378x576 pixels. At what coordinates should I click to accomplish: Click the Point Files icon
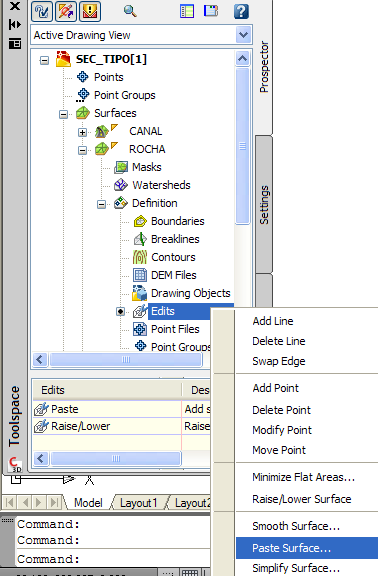pos(140,329)
